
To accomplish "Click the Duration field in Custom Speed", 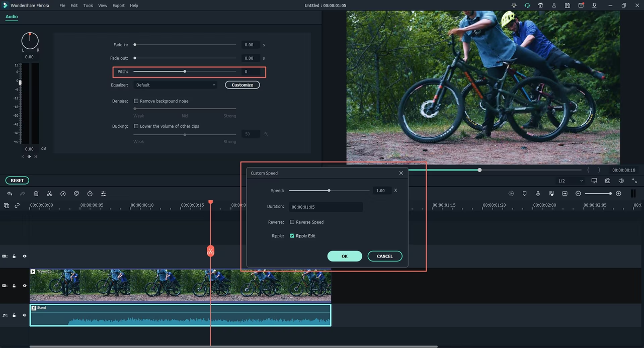I will point(326,207).
